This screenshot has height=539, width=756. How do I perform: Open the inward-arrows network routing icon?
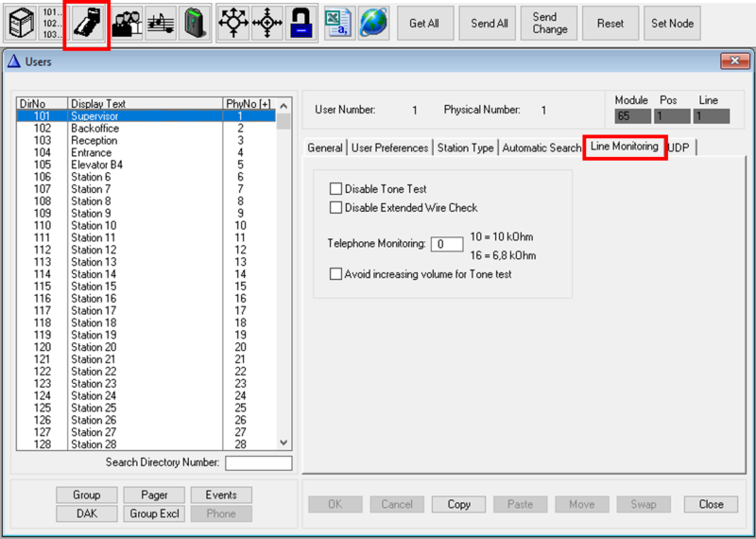click(266, 23)
